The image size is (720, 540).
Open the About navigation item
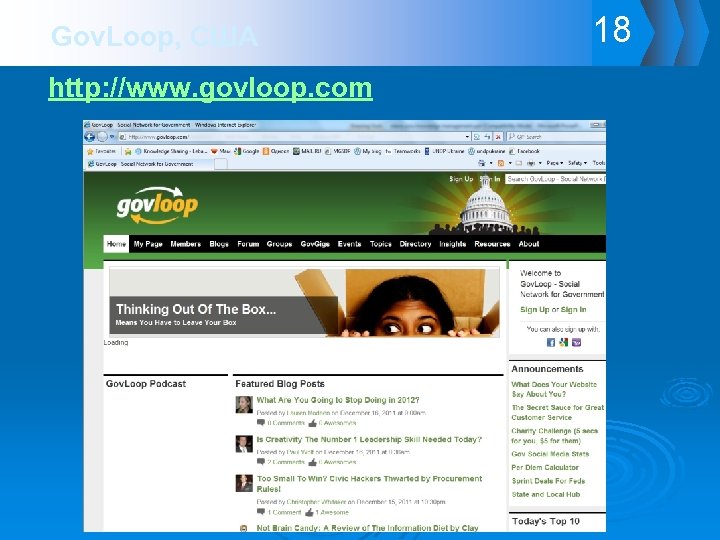coord(529,244)
